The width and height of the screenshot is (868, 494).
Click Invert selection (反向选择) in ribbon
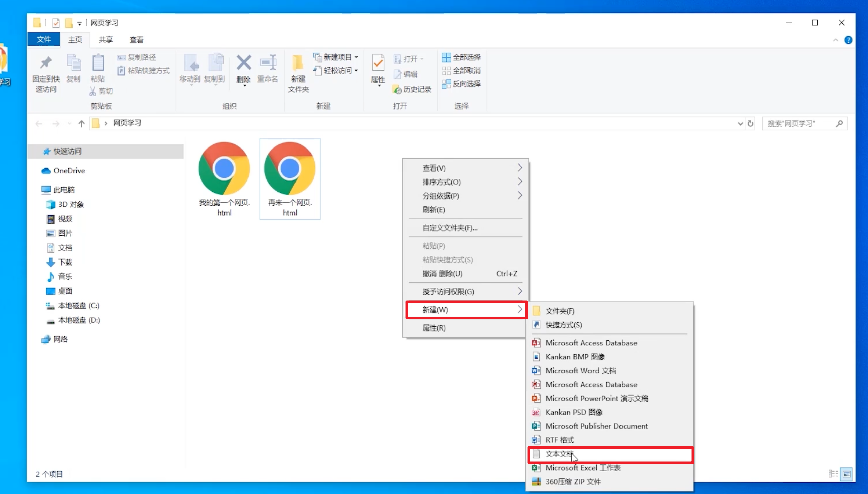click(x=461, y=84)
